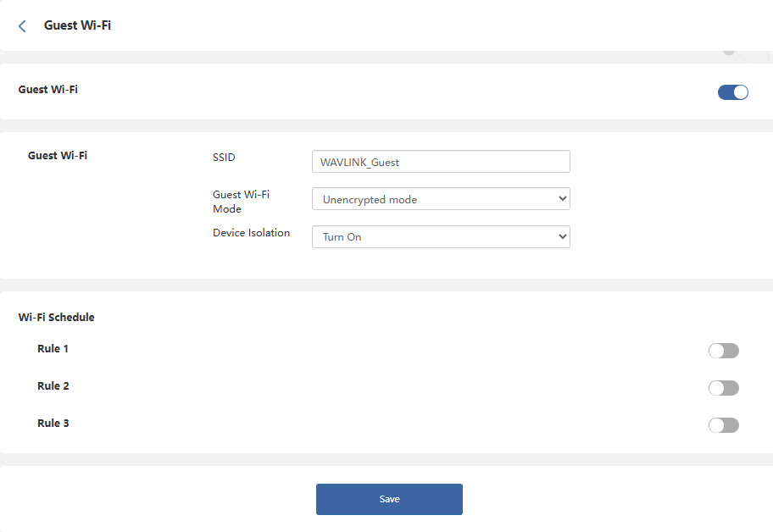
Task: Click the Guest Wi-Fi page title
Action: 77,25
